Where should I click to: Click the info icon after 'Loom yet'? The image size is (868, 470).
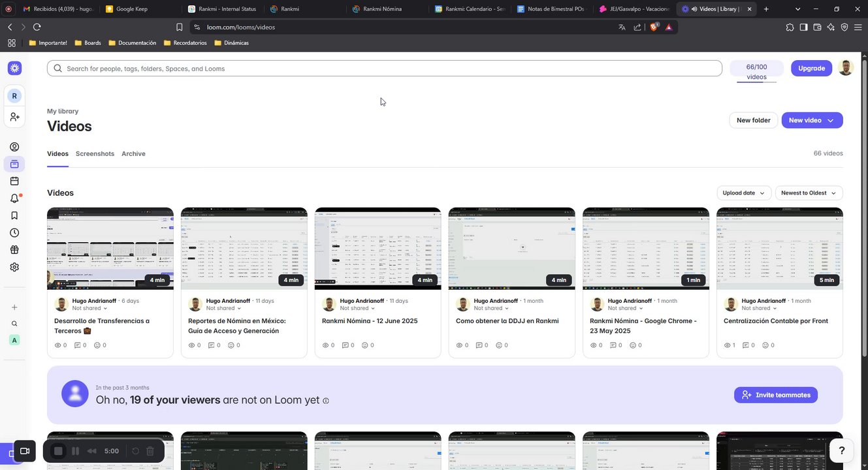point(325,401)
